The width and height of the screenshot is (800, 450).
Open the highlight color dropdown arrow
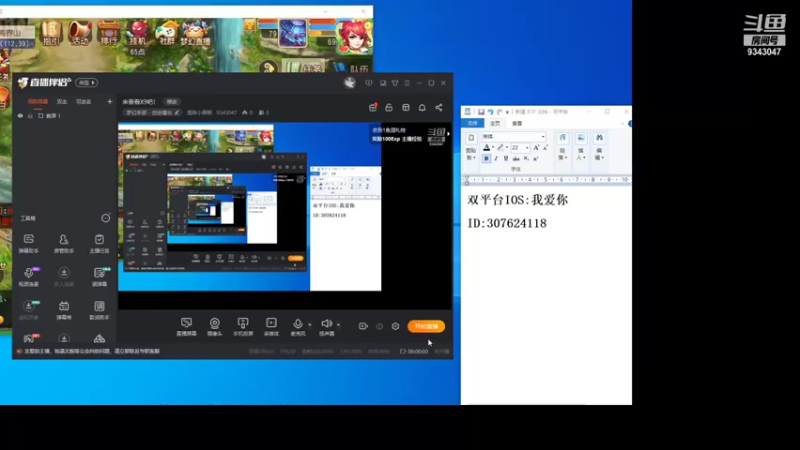click(507, 148)
